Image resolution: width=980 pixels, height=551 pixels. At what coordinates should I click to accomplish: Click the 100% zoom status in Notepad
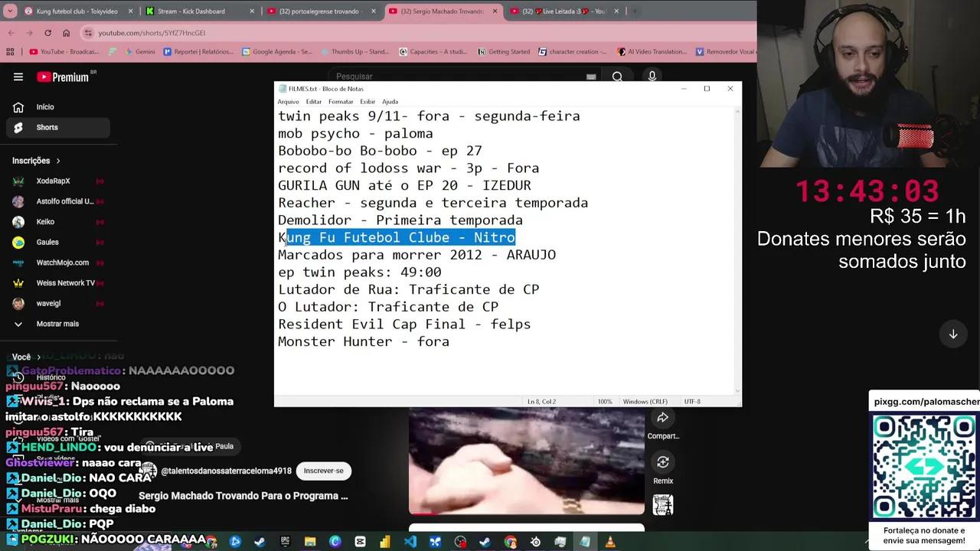click(x=605, y=402)
